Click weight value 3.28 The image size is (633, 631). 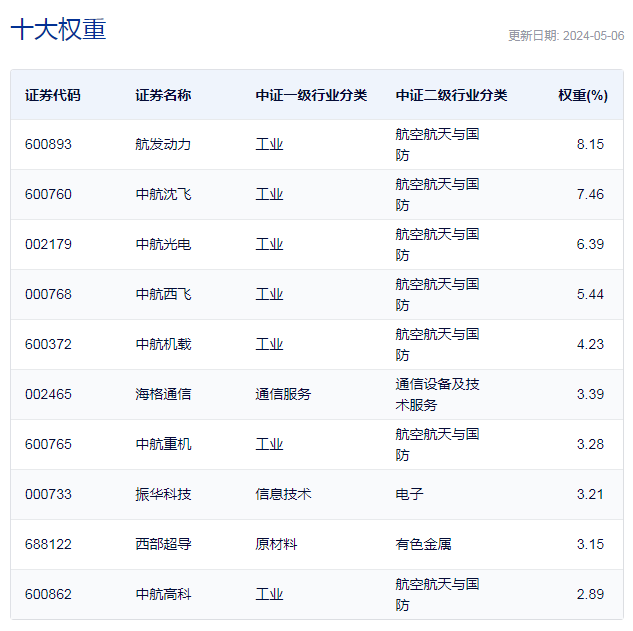(590, 444)
